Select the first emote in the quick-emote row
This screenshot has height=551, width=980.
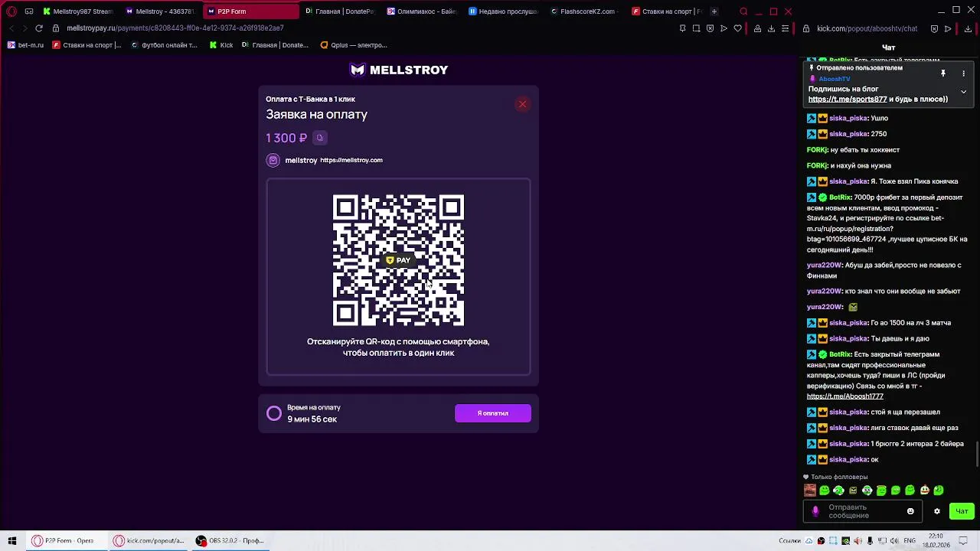pos(810,491)
